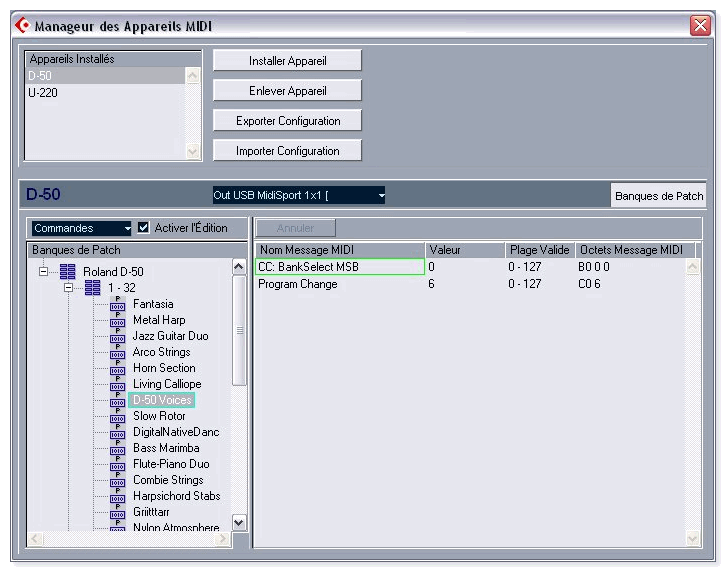Select the Arco Strings patch

162,352
